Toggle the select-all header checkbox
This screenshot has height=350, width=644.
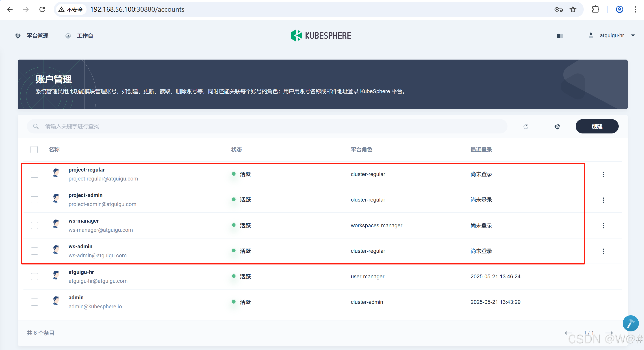(34, 149)
